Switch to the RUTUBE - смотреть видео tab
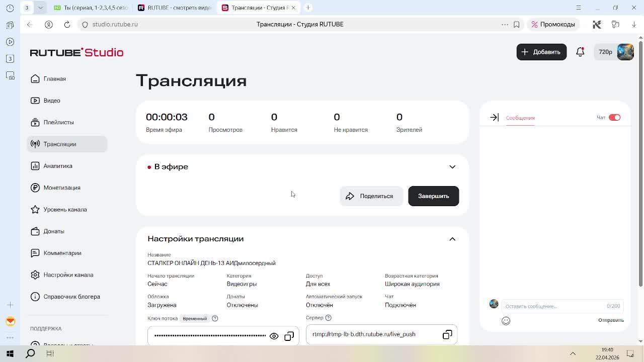 (175, 8)
